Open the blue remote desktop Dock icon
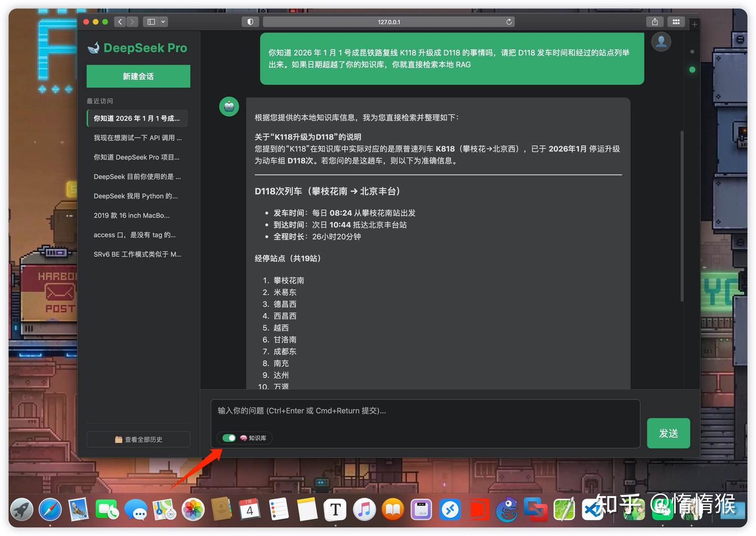The image size is (756, 536). (x=450, y=509)
